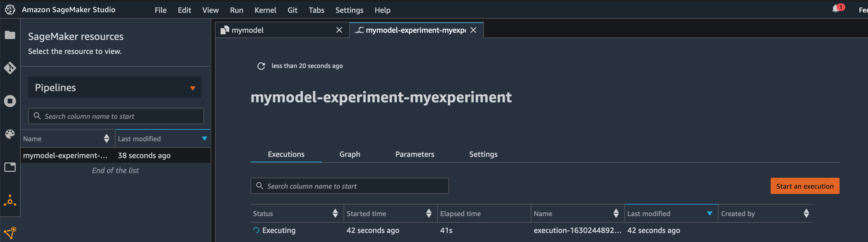Click the 41s elapsed time cell

(x=446, y=230)
